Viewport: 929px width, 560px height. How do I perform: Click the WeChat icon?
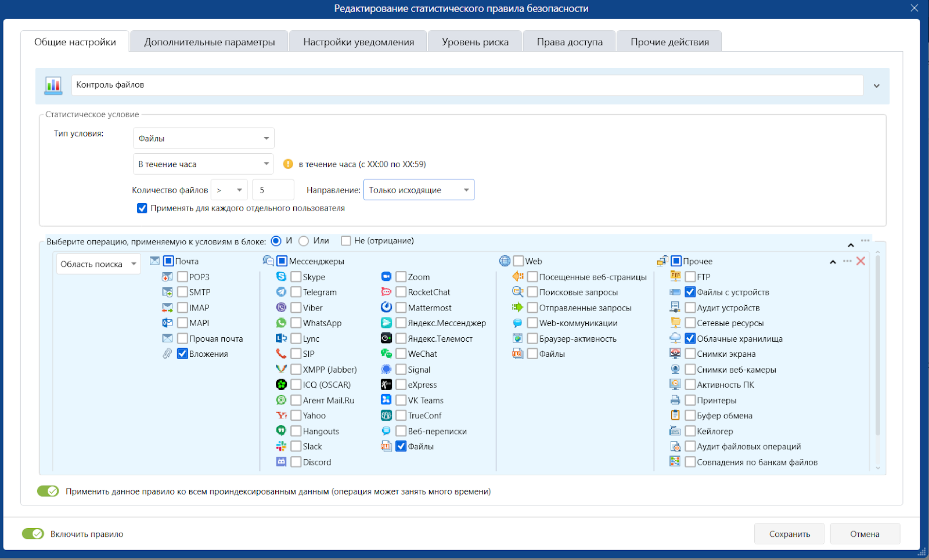coord(386,353)
